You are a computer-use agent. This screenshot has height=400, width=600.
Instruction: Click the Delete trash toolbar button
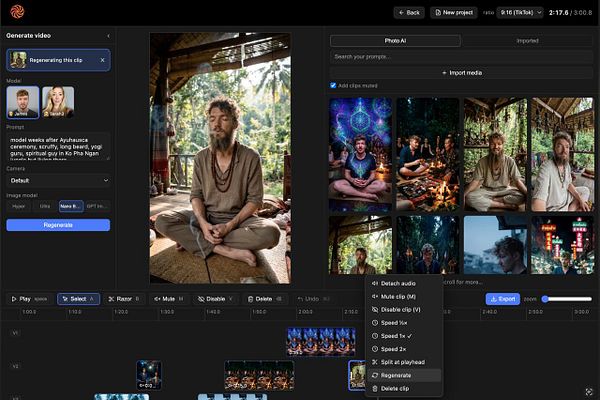tap(264, 299)
